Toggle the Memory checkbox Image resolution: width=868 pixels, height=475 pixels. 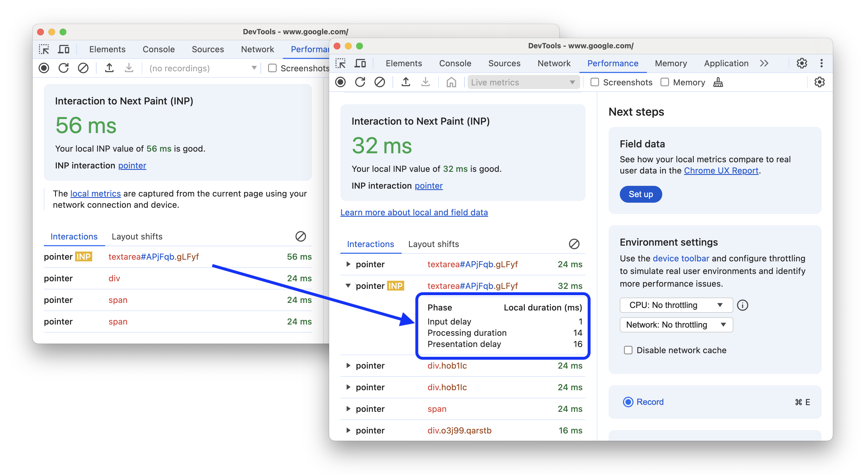[665, 83]
